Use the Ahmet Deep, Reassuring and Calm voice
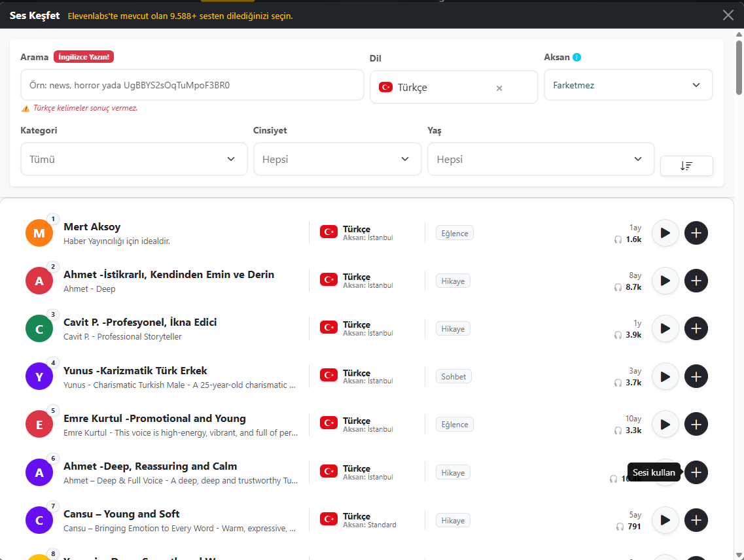This screenshot has width=744, height=560. [696, 472]
